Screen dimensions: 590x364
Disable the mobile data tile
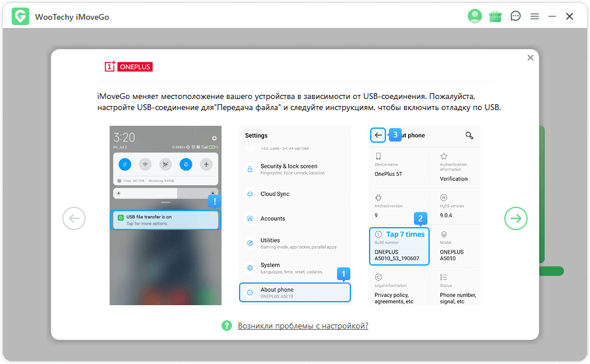point(125,165)
